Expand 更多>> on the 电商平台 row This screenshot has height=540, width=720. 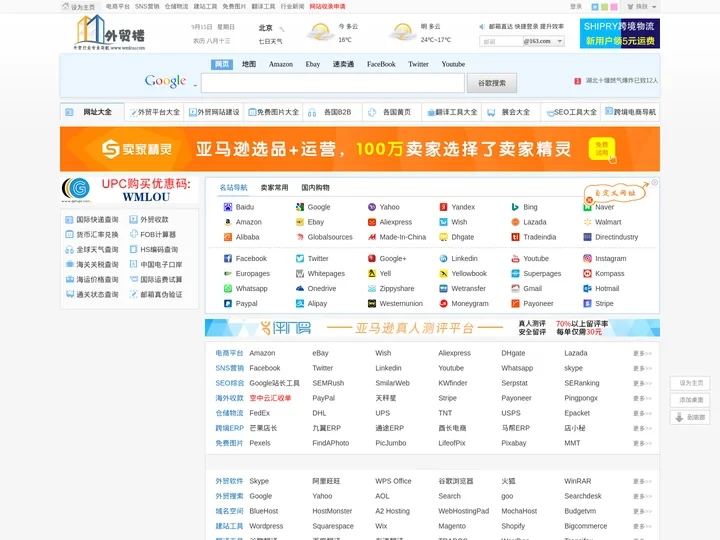(642, 354)
